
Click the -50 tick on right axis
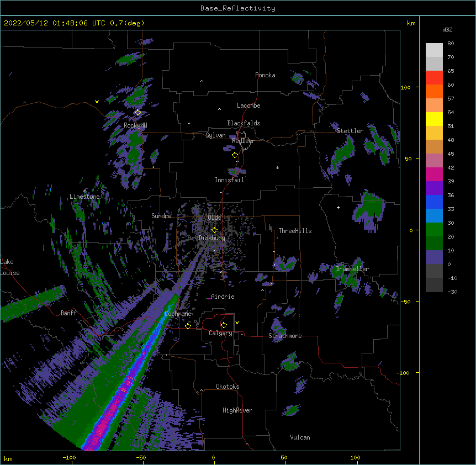[x=405, y=302]
